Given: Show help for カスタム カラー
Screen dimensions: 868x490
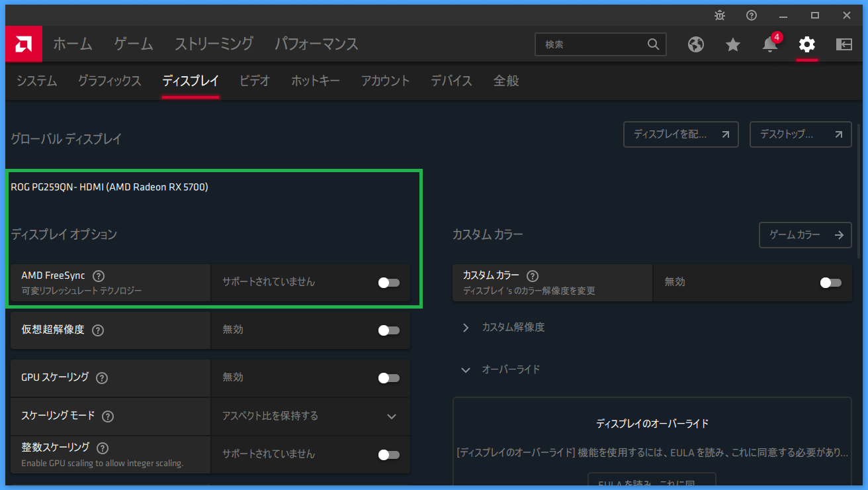Looking at the screenshot, I should pos(533,276).
